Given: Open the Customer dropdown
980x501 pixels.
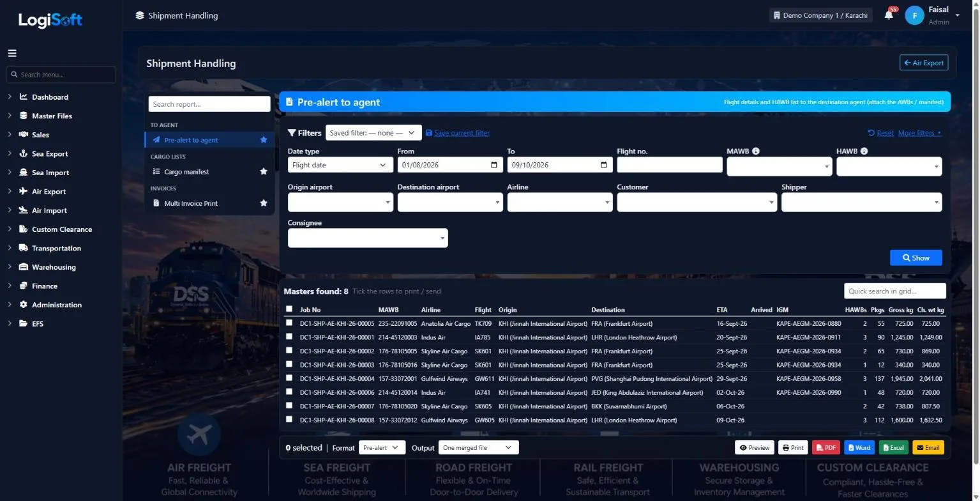Looking at the screenshot, I should 697,203.
